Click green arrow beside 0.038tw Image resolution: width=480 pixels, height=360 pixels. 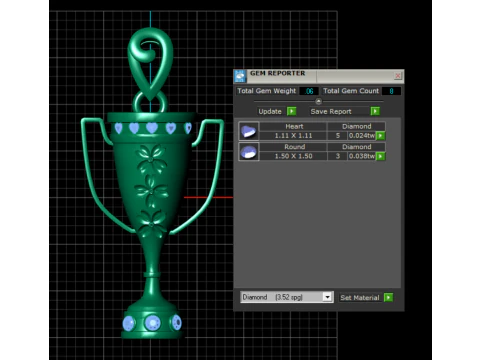tap(380, 156)
